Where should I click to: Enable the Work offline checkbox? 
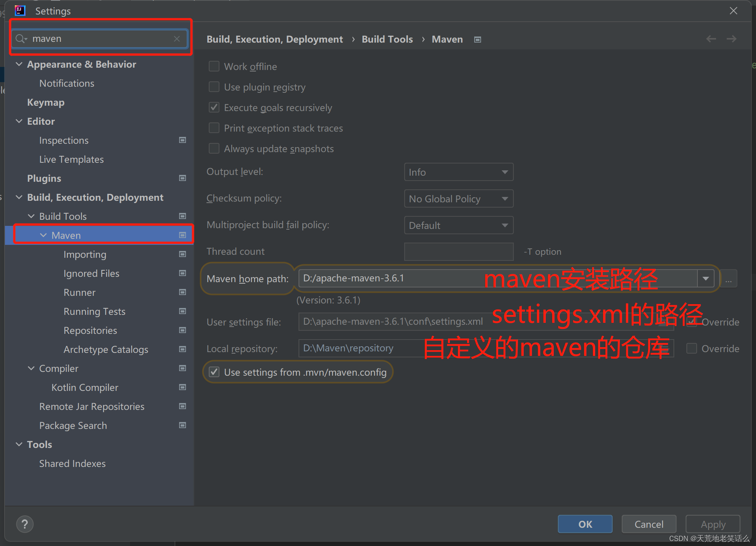coord(214,66)
